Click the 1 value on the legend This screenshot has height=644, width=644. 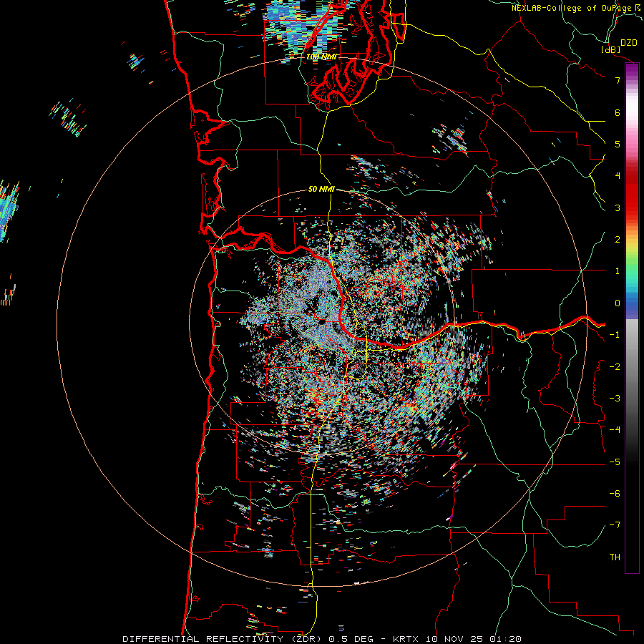pos(618,271)
